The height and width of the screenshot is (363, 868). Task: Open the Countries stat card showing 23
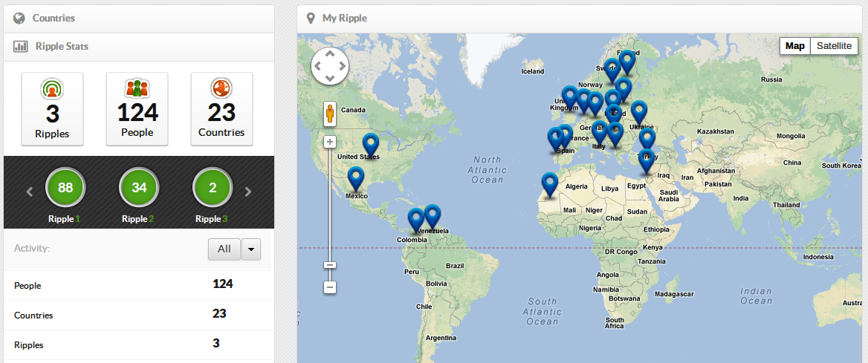click(221, 109)
